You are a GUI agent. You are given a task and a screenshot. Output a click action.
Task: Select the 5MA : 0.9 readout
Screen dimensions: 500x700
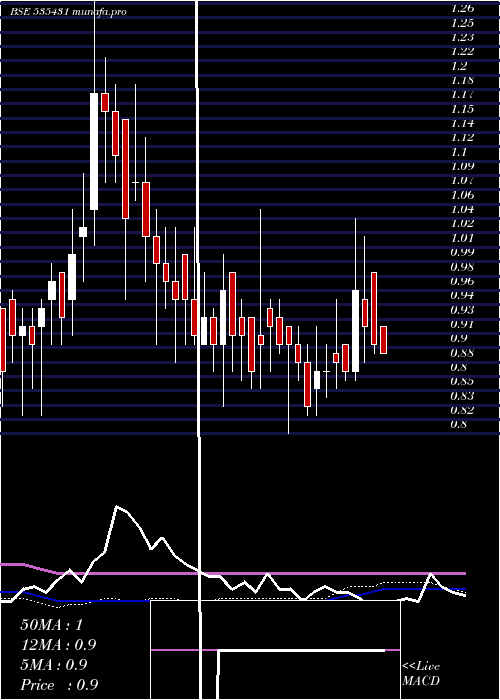pos(54,665)
